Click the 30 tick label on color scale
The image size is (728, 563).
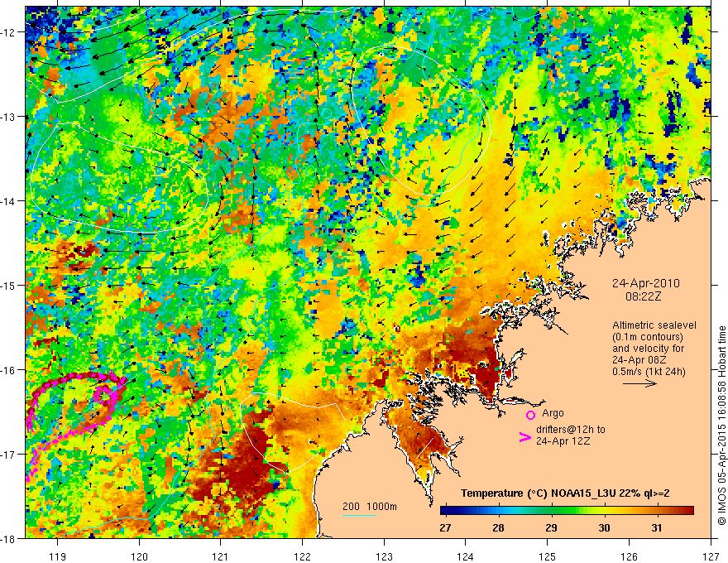click(604, 527)
